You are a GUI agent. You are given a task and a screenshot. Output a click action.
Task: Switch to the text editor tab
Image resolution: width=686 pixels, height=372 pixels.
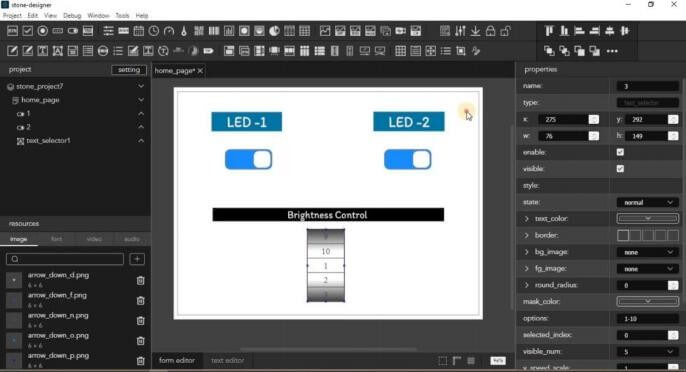(x=228, y=360)
